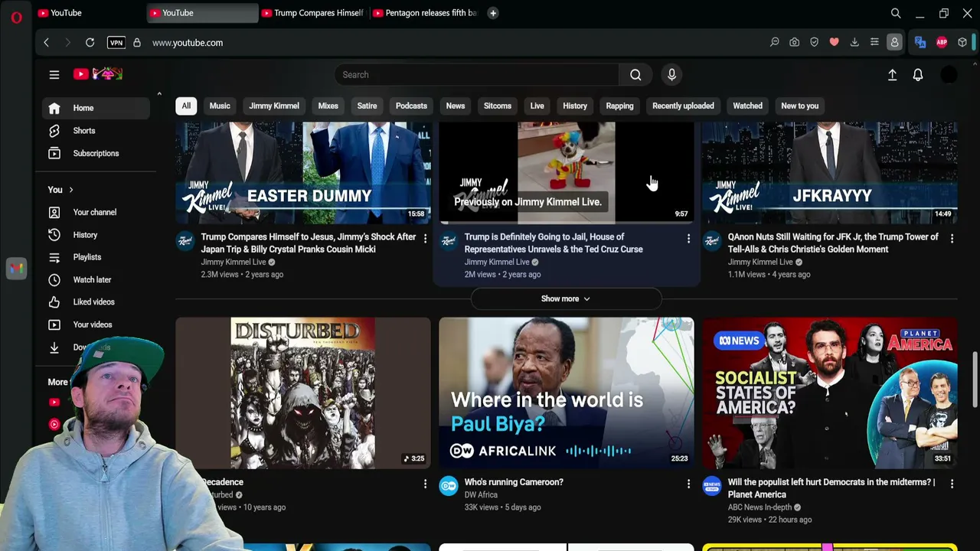980x551 pixels.
Task: Take a snapshot with the camera icon
Action: click(x=795, y=43)
